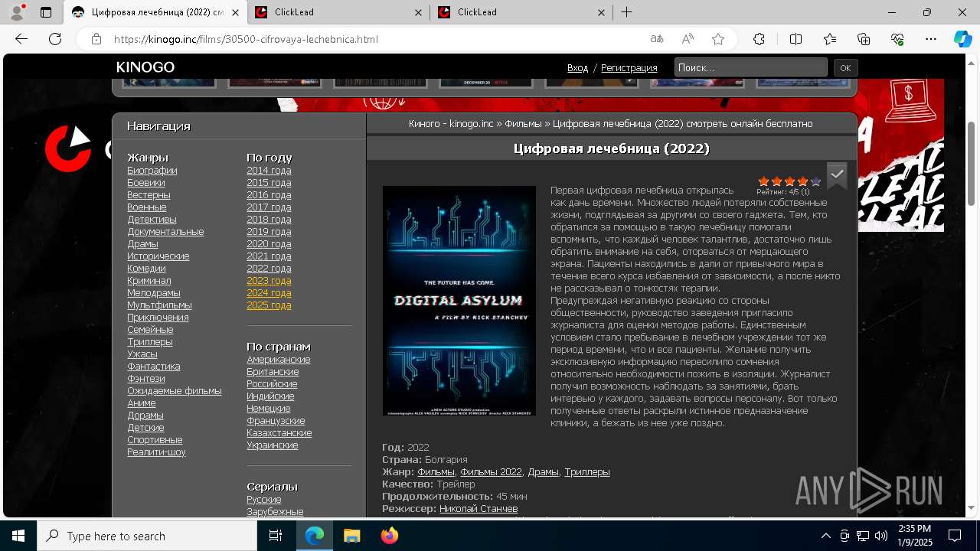Add page to favorites star icon

pyautogui.click(x=718, y=39)
